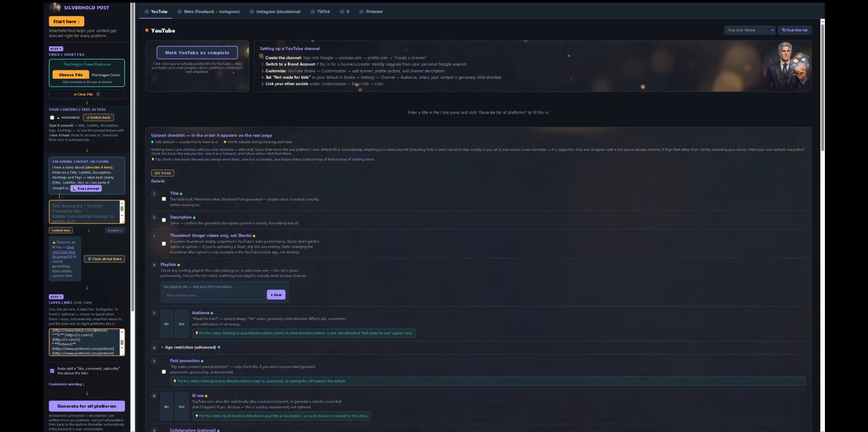Click the Choose File button

(x=71, y=75)
